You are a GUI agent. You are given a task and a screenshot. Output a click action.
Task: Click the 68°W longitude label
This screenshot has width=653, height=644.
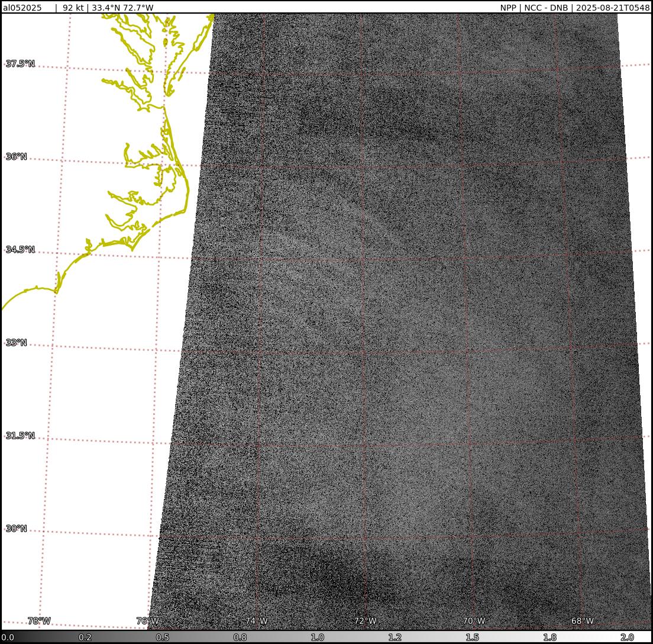pos(583,621)
